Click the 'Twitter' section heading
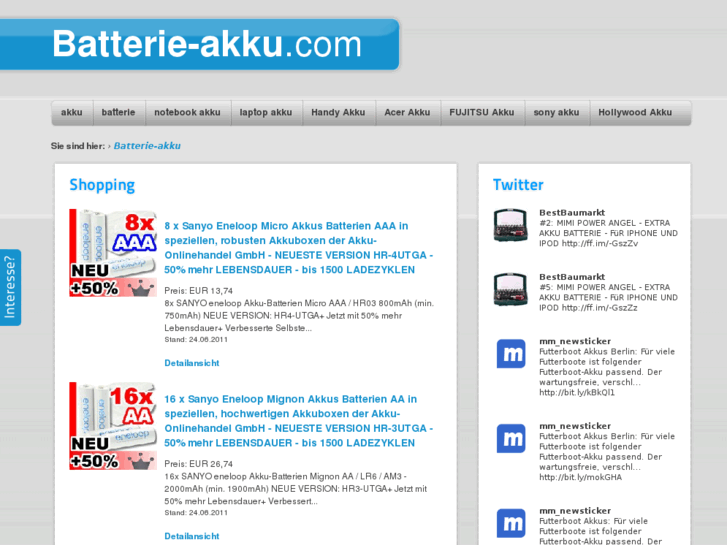This screenshot has width=727, height=545. pyautogui.click(x=518, y=185)
